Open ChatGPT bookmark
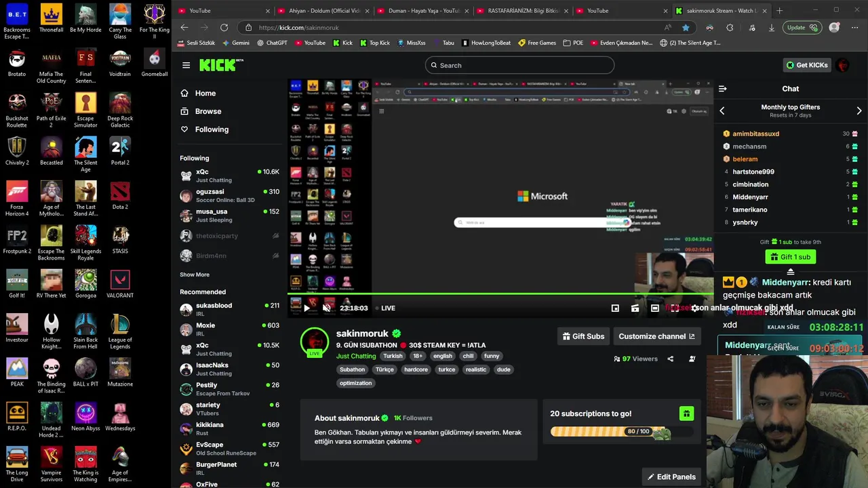The width and height of the screenshot is (868, 488). click(x=272, y=43)
